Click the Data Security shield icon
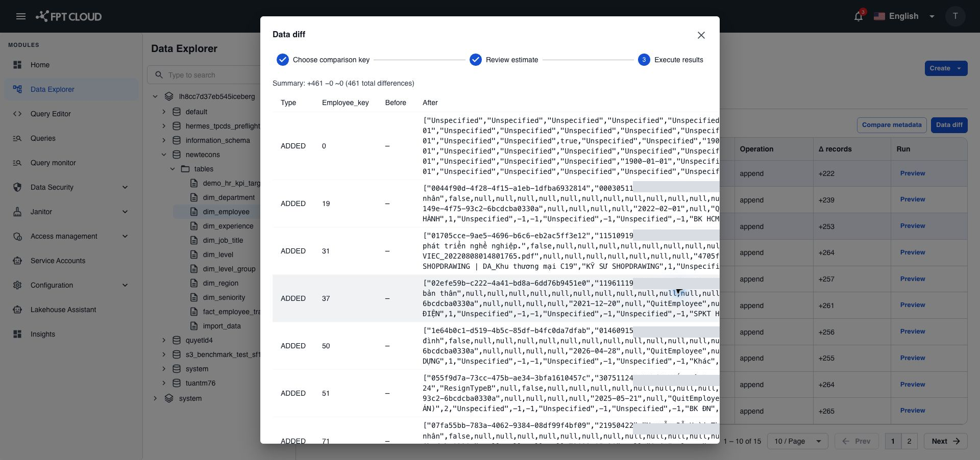This screenshot has height=460, width=980. tap(17, 187)
